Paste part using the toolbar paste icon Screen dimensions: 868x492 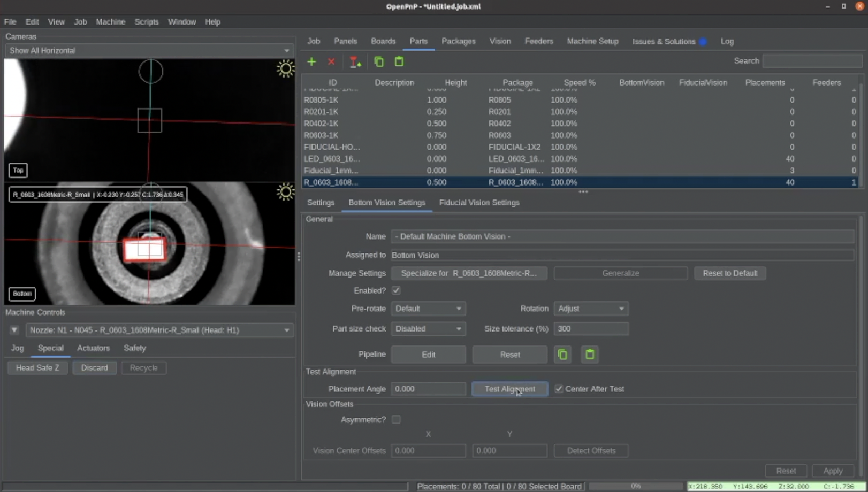click(x=399, y=62)
